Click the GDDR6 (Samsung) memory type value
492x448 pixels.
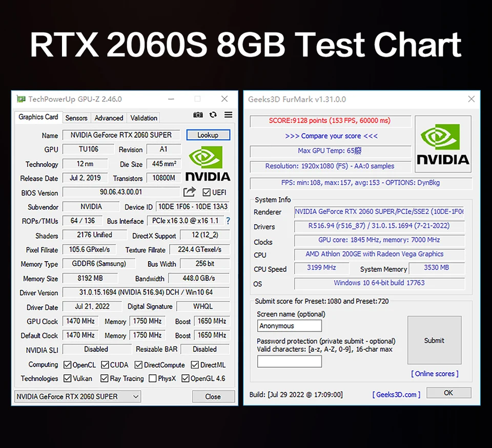click(x=99, y=263)
